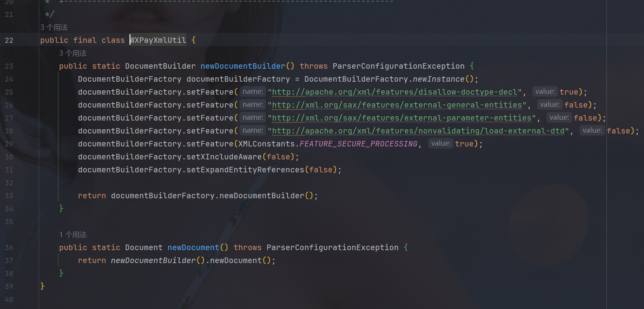Click the newDocument method name declaration

point(193,248)
